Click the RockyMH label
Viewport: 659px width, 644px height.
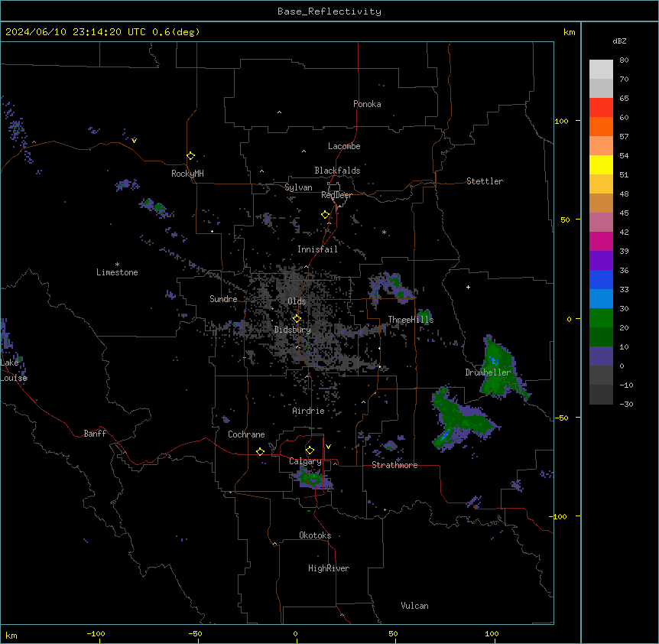187,174
